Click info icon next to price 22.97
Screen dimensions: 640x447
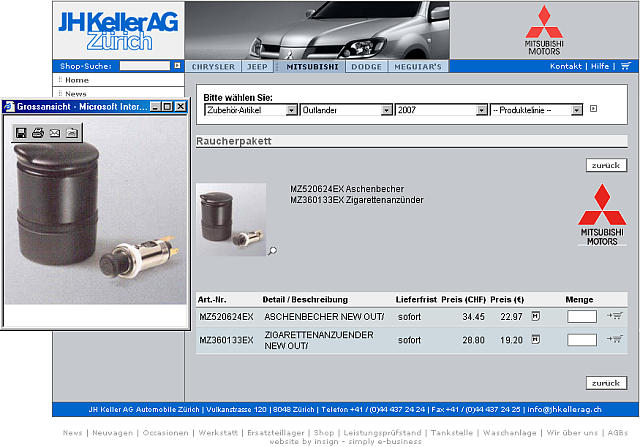point(535,316)
